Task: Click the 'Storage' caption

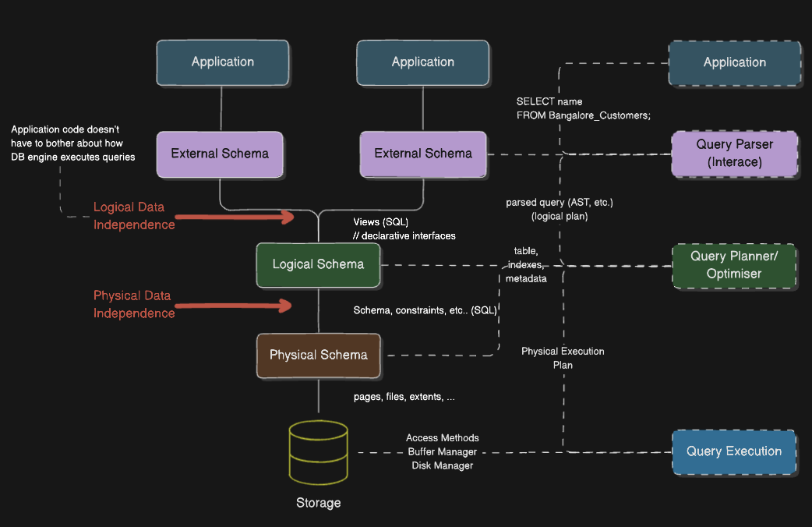Action: pyautogui.click(x=318, y=503)
